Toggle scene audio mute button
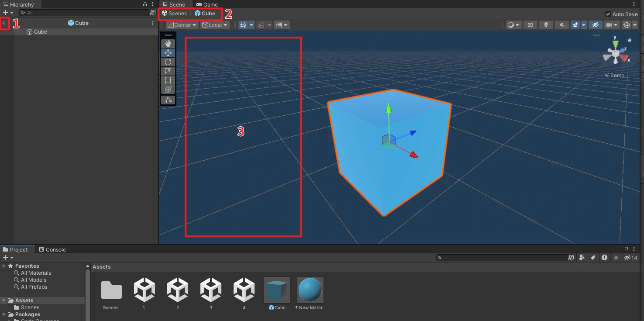 pyautogui.click(x=562, y=25)
